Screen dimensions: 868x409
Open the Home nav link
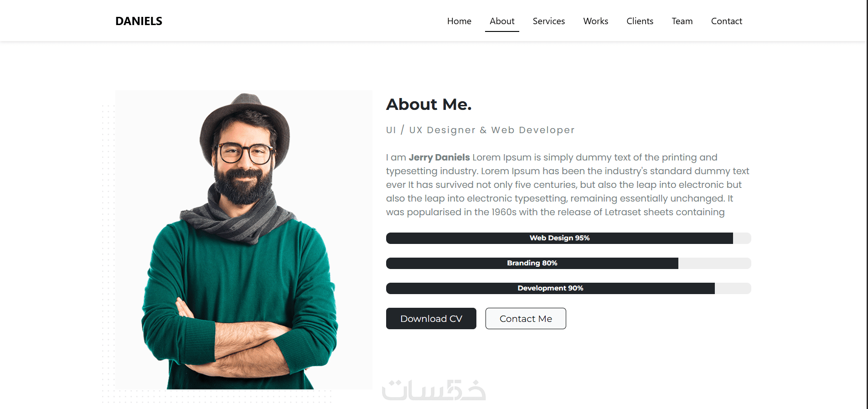coord(459,21)
